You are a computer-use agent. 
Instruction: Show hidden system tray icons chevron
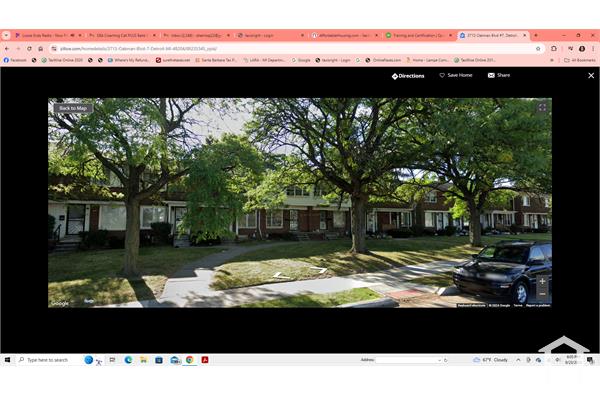click(518, 360)
